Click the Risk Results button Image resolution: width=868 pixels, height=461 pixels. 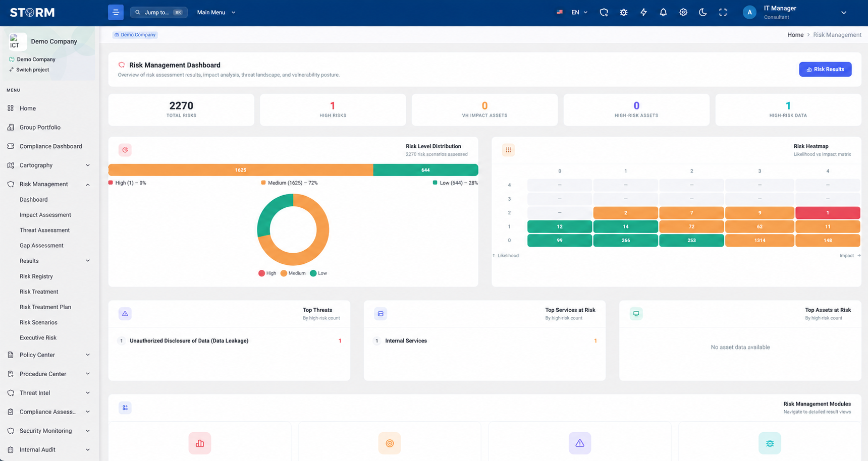click(825, 69)
